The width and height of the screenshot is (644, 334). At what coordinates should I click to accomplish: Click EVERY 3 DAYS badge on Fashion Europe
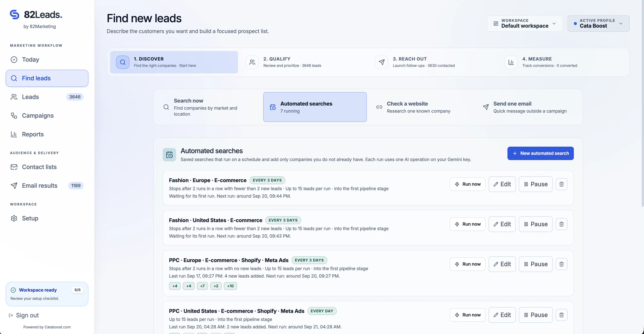267,180
